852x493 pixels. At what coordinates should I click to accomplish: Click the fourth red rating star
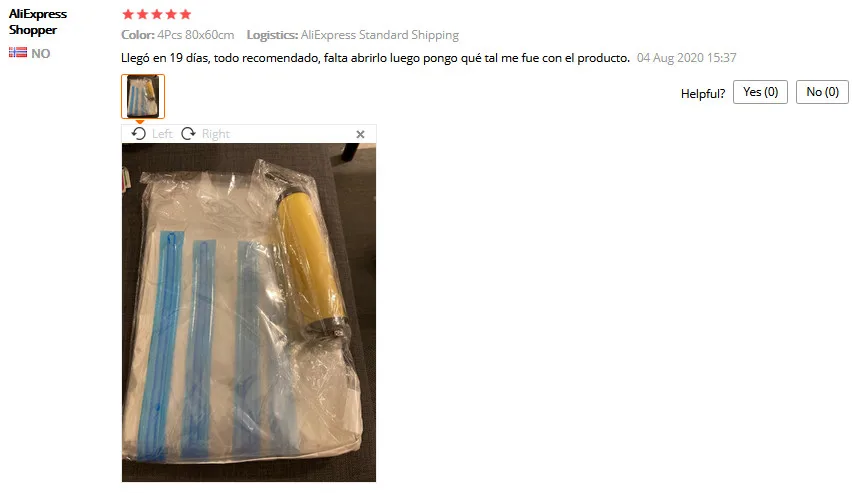pos(171,14)
